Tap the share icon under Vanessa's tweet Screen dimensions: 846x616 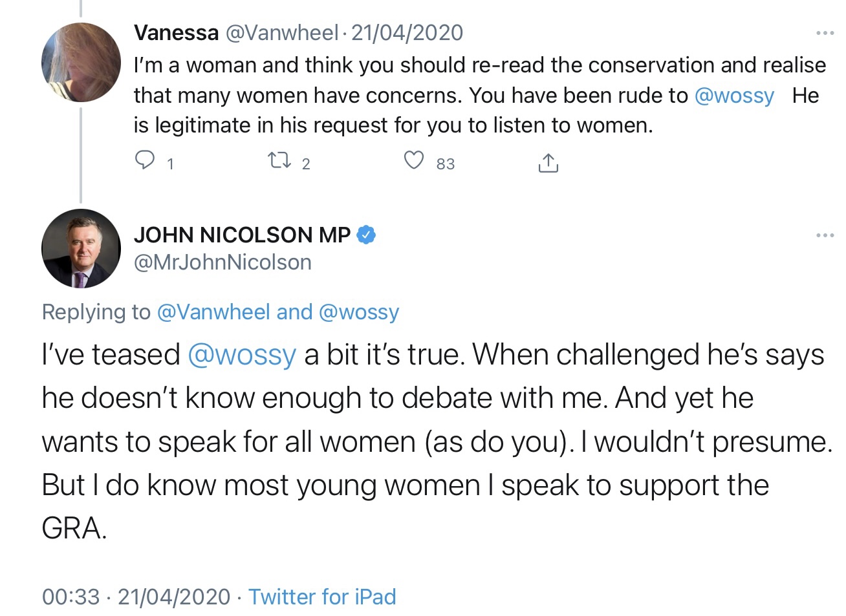[548, 162]
